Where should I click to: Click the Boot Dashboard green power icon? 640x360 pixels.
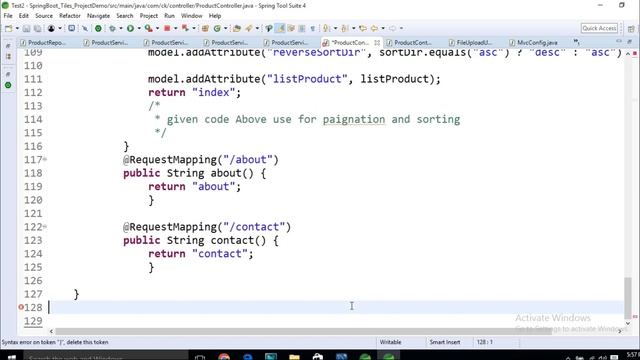[x=98, y=28]
